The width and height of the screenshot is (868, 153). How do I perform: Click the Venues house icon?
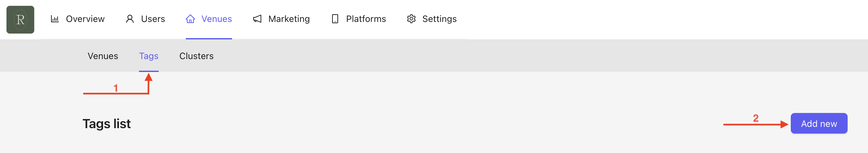click(x=190, y=19)
